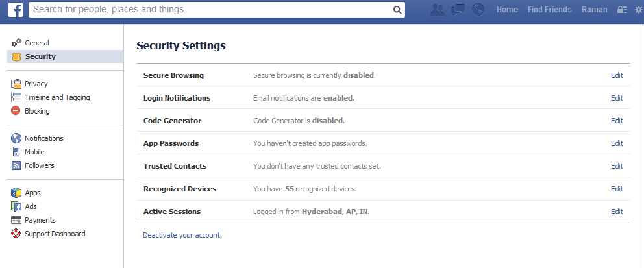
Task: Open the notifications globe icon
Action: pos(478,10)
